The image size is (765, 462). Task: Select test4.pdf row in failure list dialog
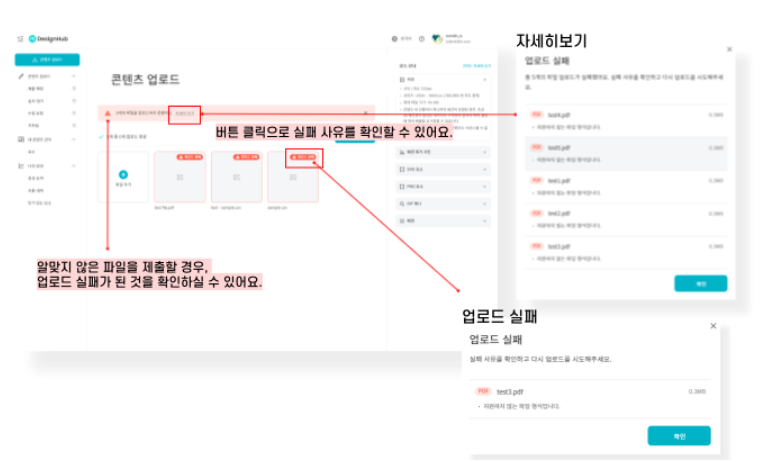tap(626, 121)
